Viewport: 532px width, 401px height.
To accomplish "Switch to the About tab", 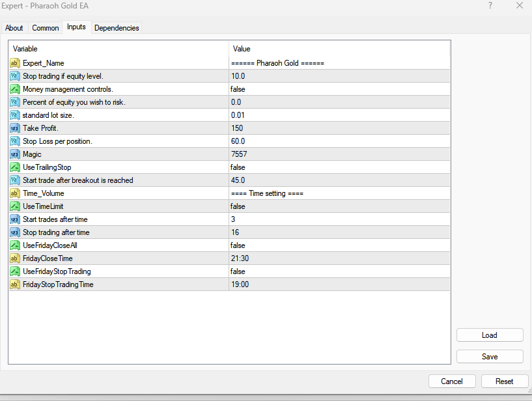I will 14,28.
